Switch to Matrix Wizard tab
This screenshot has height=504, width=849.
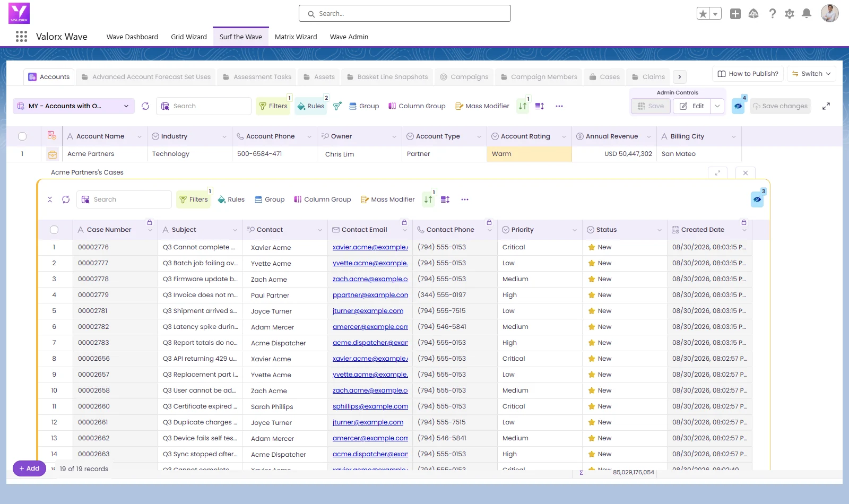(x=296, y=37)
